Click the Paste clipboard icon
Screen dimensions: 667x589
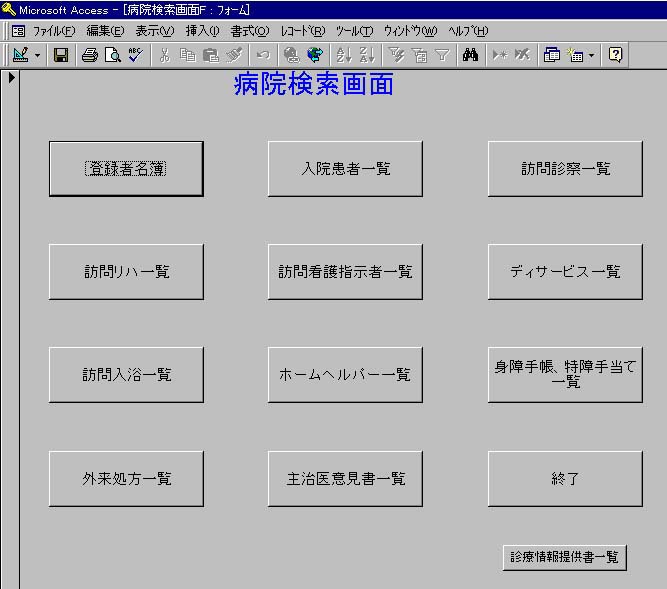click(211, 55)
